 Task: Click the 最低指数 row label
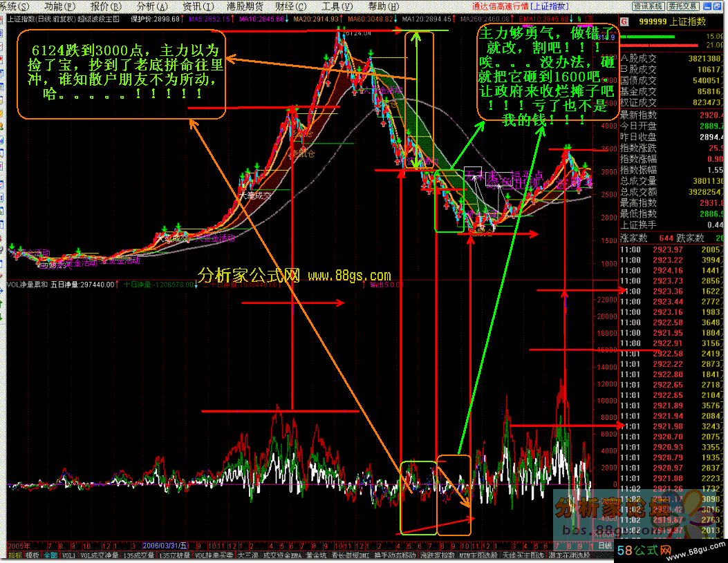[638, 214]
